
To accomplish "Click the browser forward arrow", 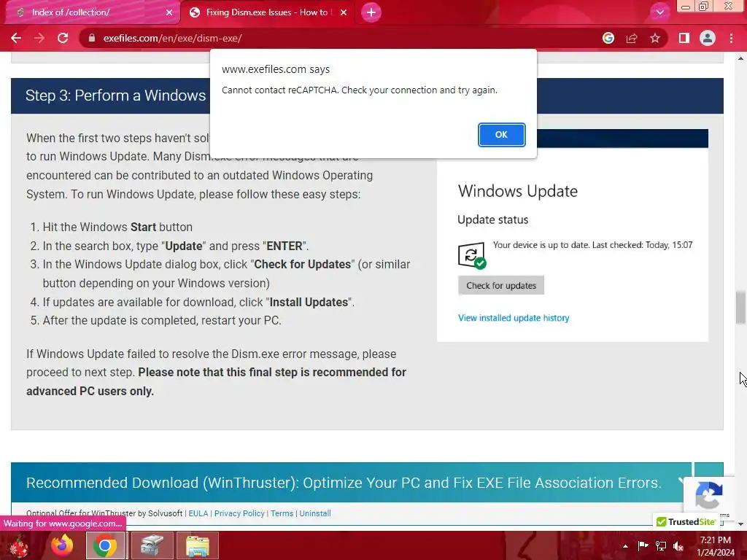I will (x=39, y=38).
